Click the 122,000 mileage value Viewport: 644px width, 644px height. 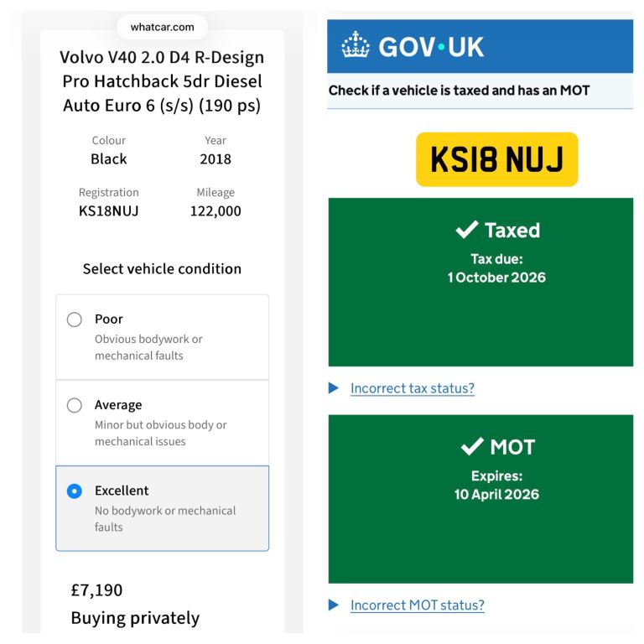coord(216,210)
